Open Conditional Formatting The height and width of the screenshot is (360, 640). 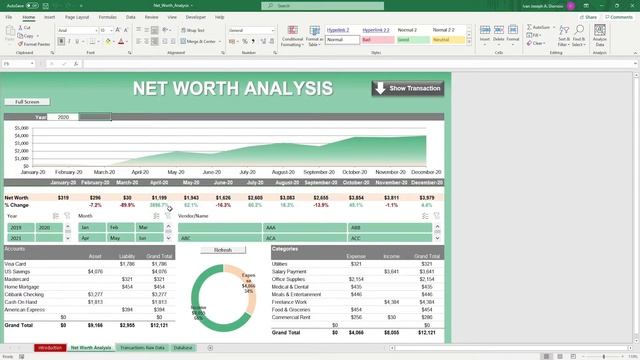tap(292, 36)
